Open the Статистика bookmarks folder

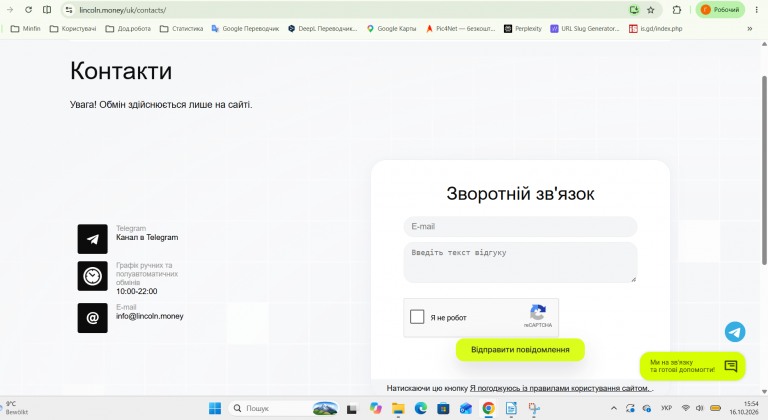[181, 28]
